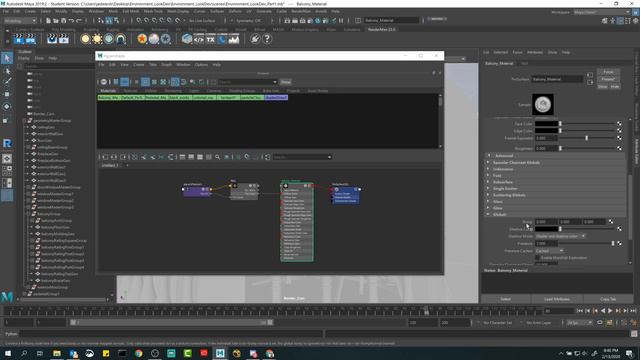
Task: Open the RenderMan help question-mark shelf icon
Action: click(x=267, y=39)
